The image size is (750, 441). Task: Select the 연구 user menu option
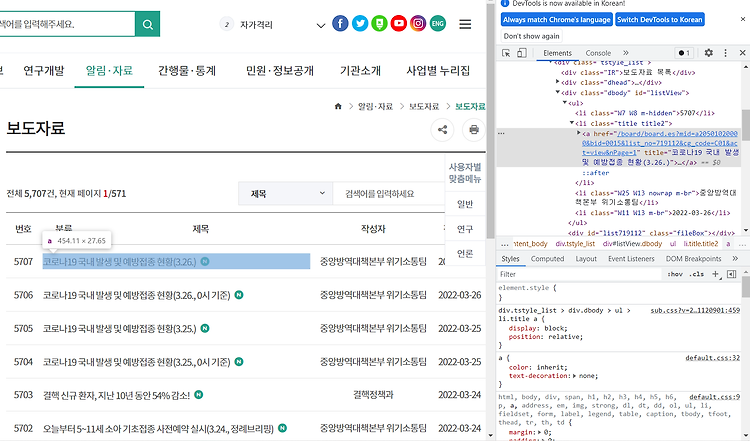[465, 229]
